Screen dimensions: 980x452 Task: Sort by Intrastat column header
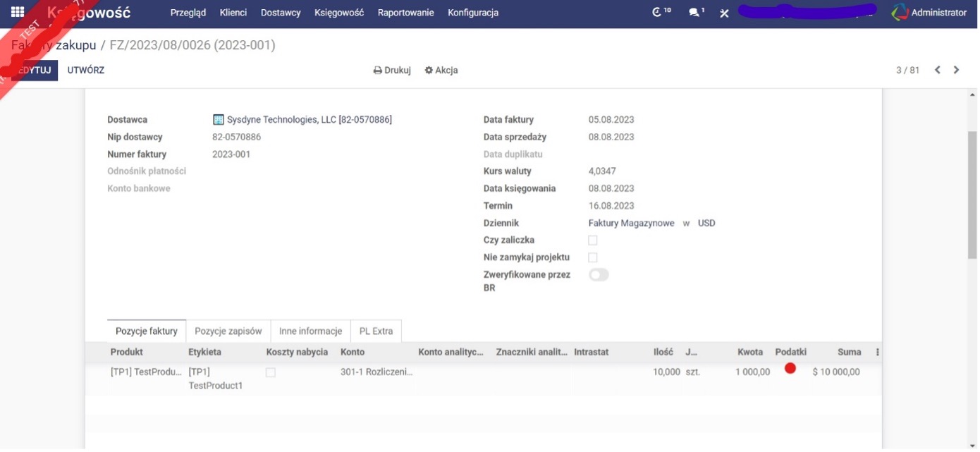[591, 352]
